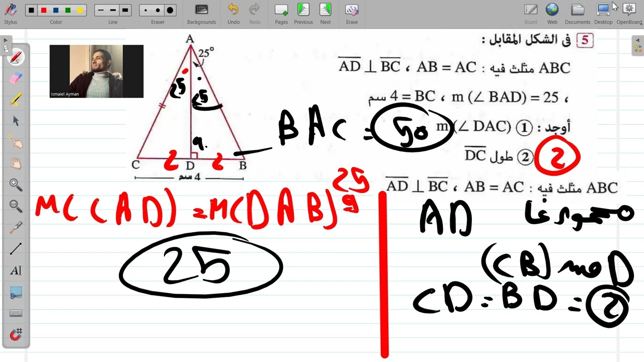Image resolution: width=644 pixels, height=362 pixels.
Task: Select the Eraser tool in stylus palette
Action: point(16,78)
